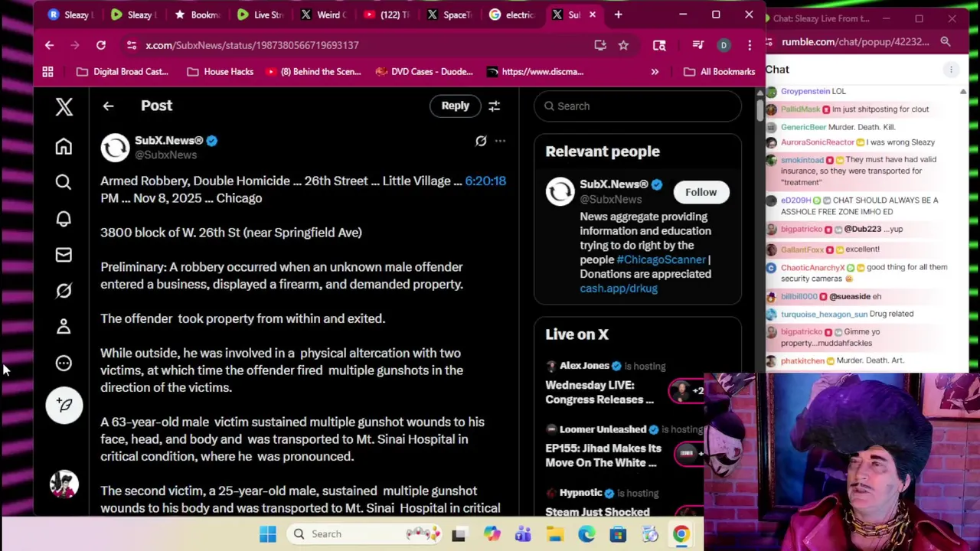Expand bookmarks bar overflow chevron
This screenshot has height=551, width=980.
tap(655, 72)
